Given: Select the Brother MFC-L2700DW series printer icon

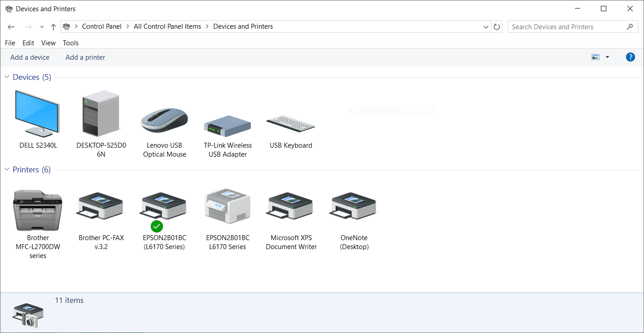Looking at the screenshot, I should click(x=38, y=210).
